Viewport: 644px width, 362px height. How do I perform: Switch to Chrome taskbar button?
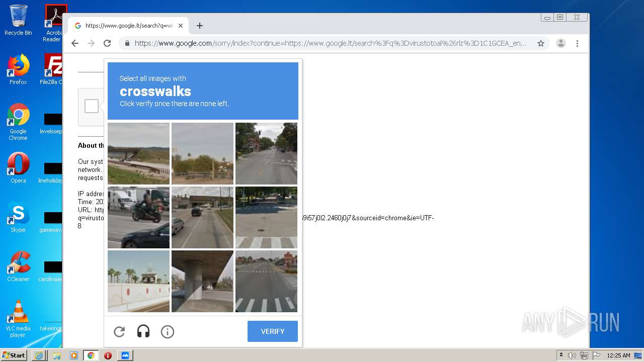tap(91, 355)
